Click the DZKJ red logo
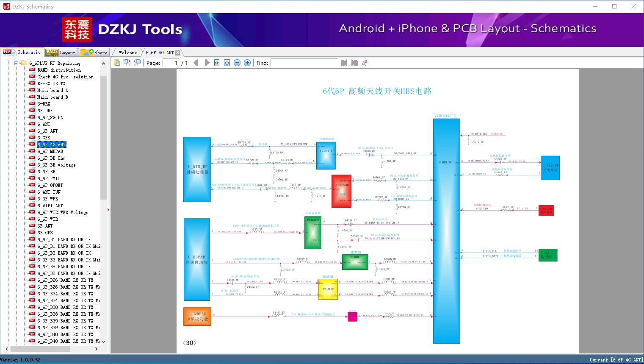 click(x=77, y=30)
